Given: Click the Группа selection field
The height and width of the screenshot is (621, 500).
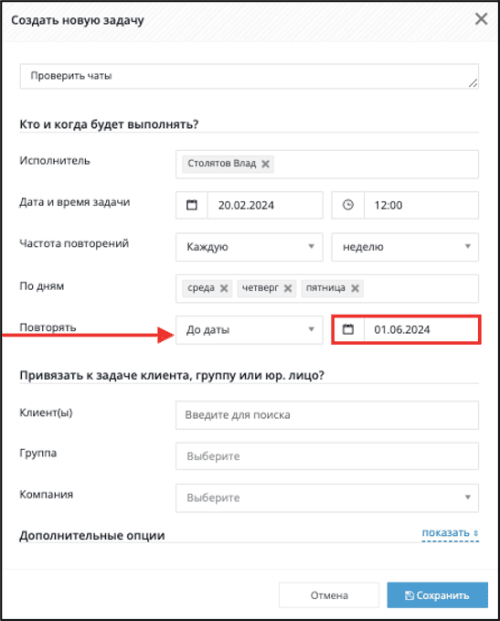Looking at the screenshot, I should pos(327,456).
